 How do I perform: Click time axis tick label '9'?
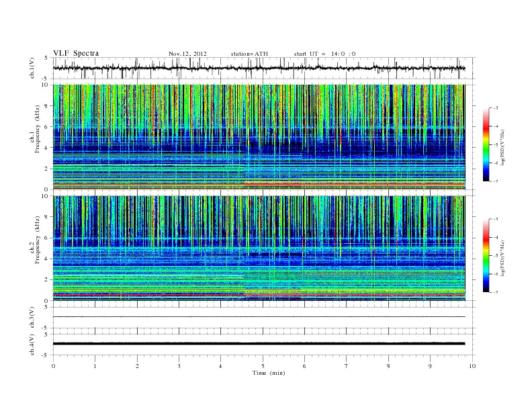click(430, 366)
